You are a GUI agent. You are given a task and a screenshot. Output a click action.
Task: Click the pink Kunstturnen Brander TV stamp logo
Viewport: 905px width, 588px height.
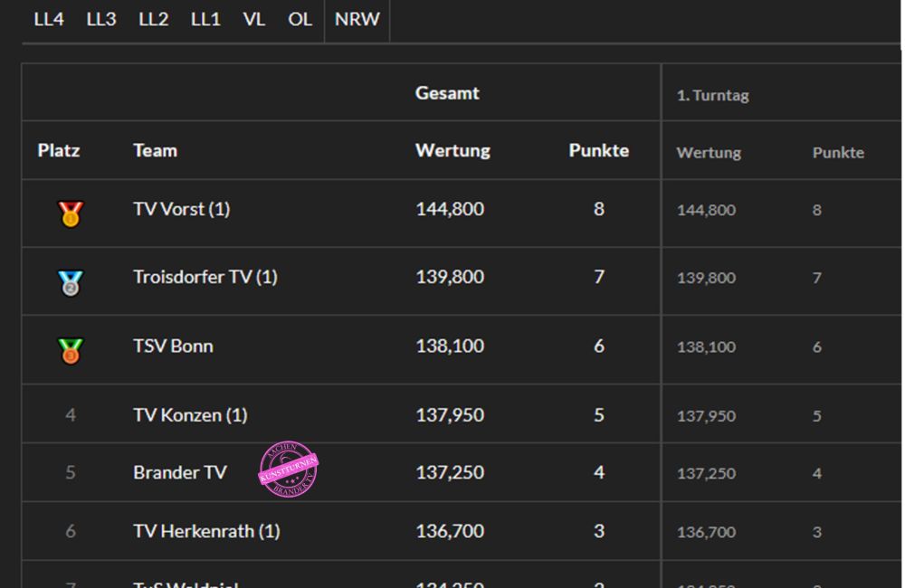(289, 469)
